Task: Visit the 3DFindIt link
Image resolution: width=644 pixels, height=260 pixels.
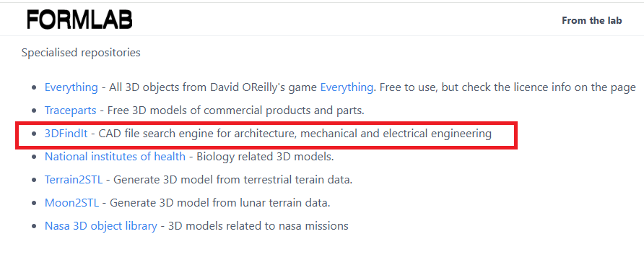Action: (x=66, y=134)
